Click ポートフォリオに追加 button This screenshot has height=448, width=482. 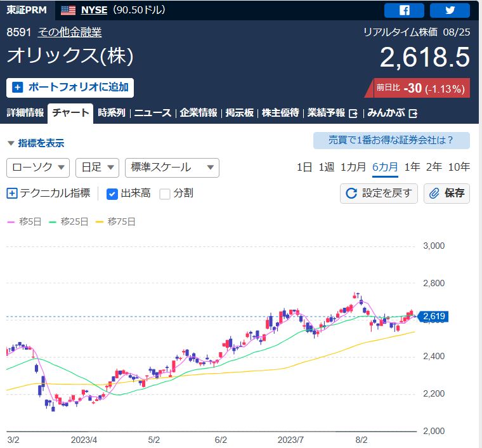[x=70, y=88]
